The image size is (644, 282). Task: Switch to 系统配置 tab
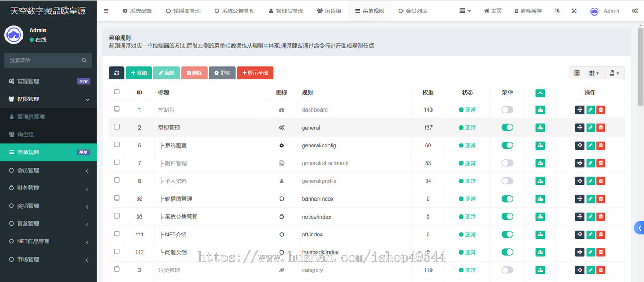[137, 11]
